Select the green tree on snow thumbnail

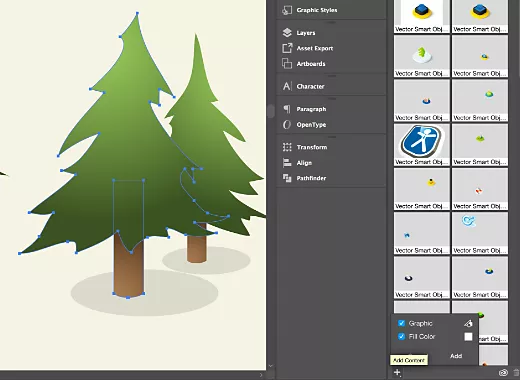click(x=422, y=56)
